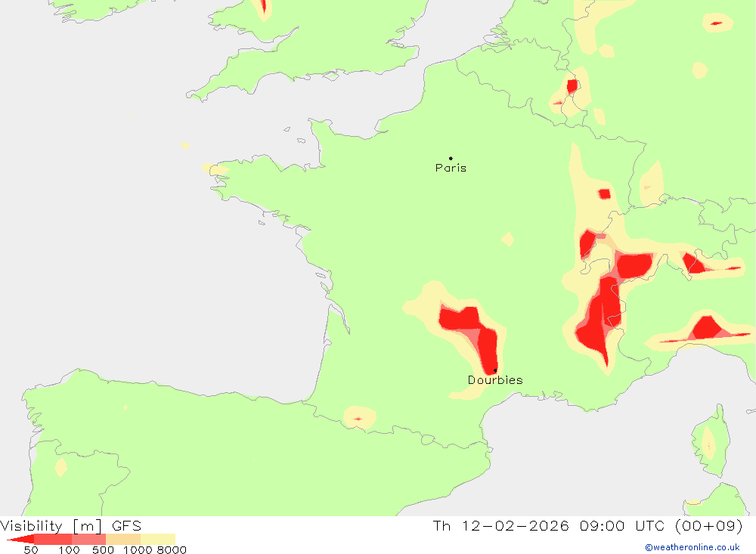Click the legend value '500'
Image resolution: width=756 pixels, height=554 pixels.
pos(103,550)
